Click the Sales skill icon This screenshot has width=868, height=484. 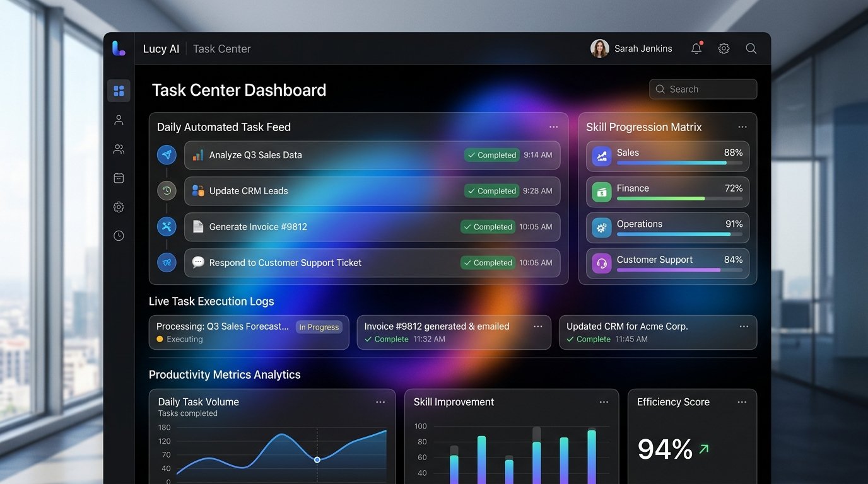click(602, 156)
